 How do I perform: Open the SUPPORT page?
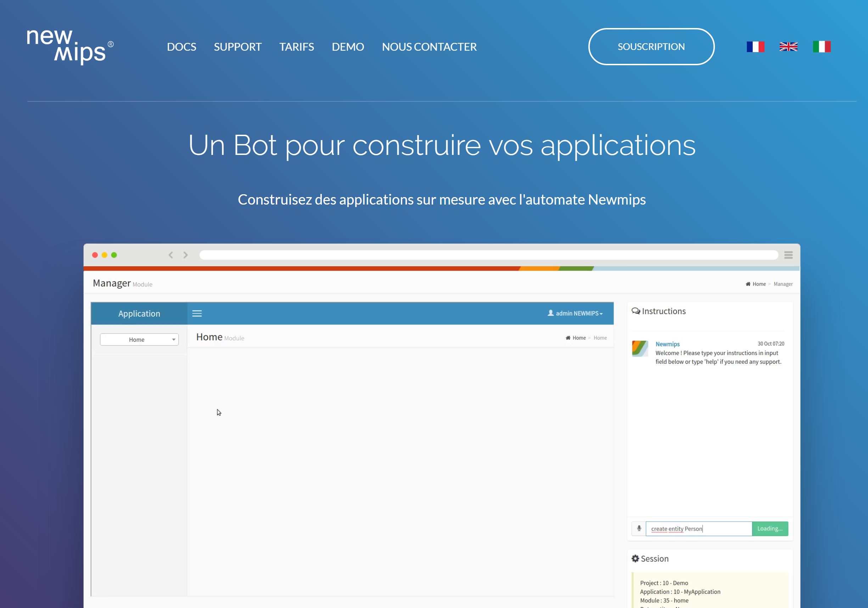[x=237, y=47]
